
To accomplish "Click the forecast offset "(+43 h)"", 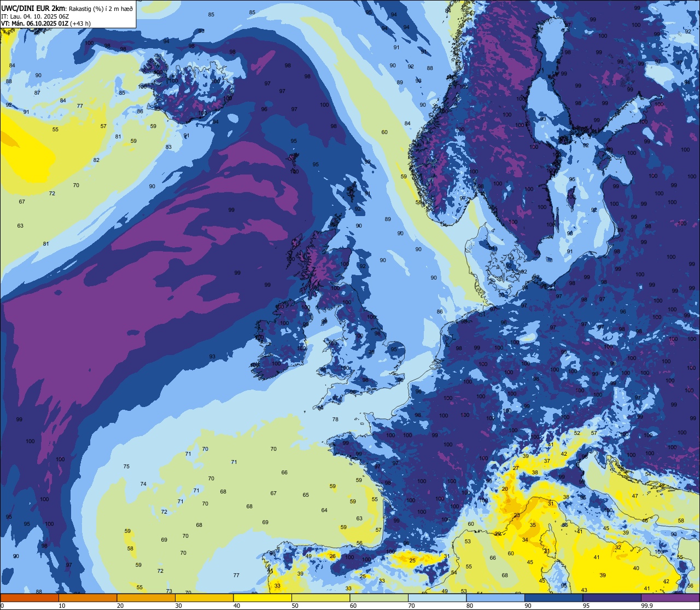I will point(80,24).
